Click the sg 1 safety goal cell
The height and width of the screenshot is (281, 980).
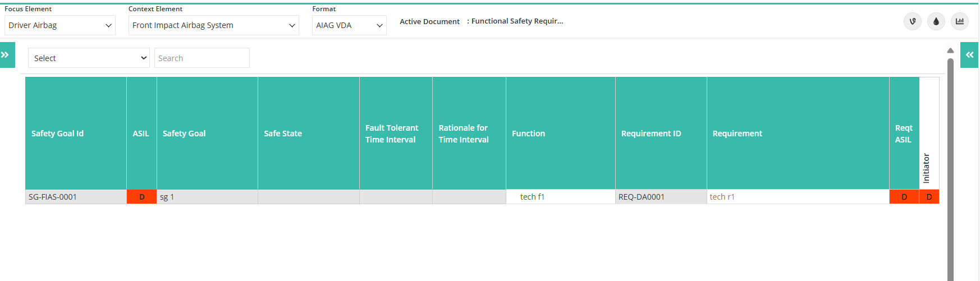tap(207, 197)
